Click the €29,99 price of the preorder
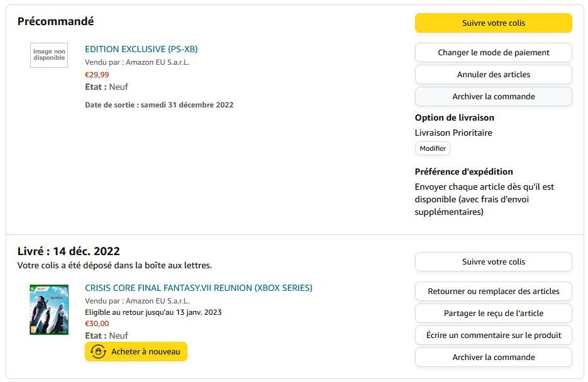 point(97,75)
